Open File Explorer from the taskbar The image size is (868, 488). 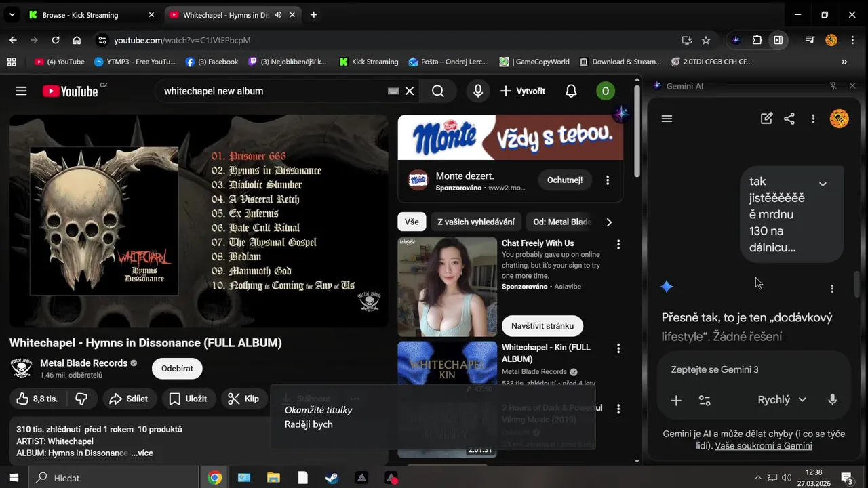(x=273, y=478)
